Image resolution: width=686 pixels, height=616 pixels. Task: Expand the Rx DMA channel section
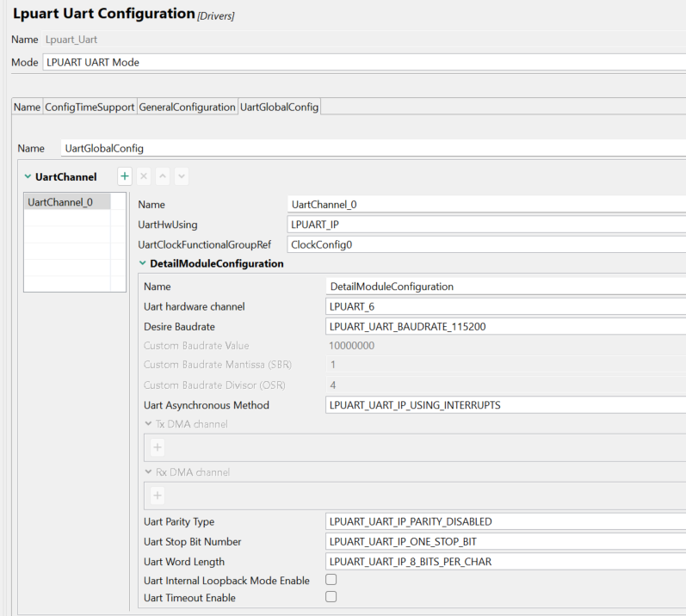(x=148, y=472)
